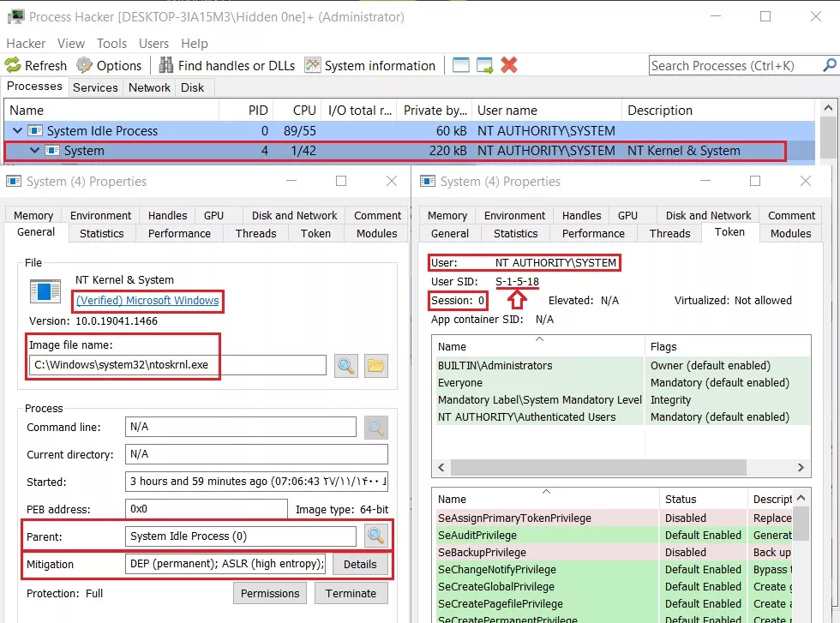Sort processes by User name column
The image size is (840, 623).
[547, 111]
